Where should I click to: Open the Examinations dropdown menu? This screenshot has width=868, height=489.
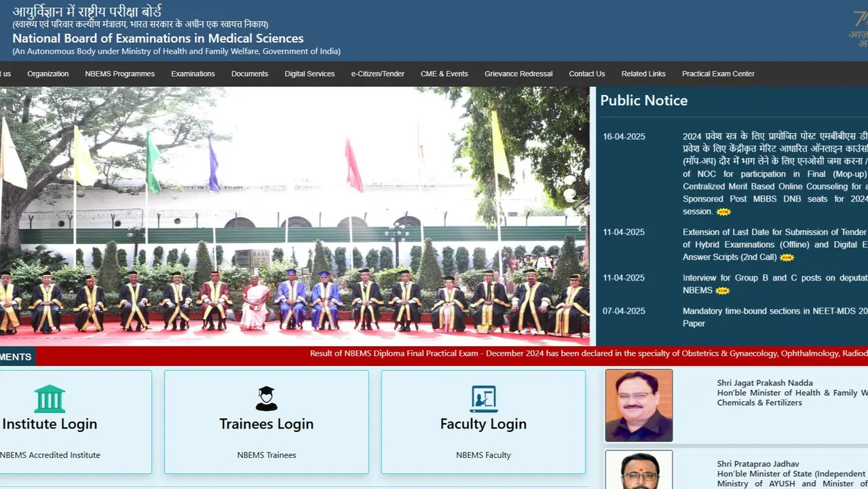tap(193, 73)
